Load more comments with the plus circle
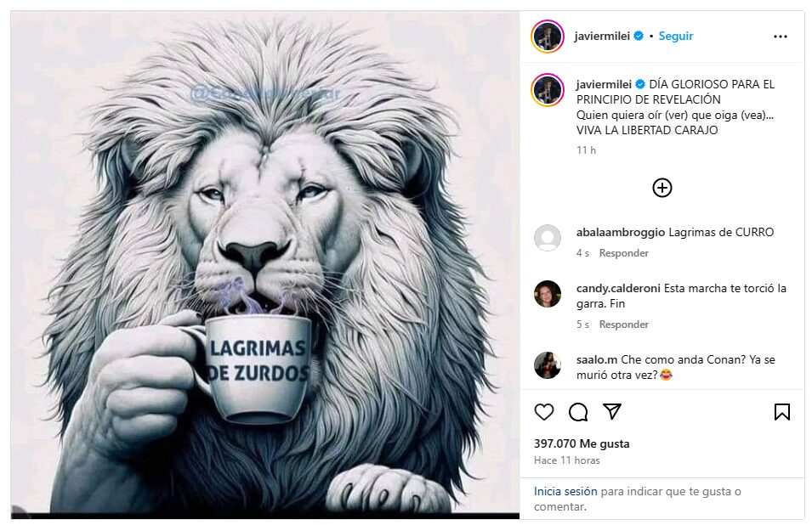Screen dimensions: 812x525 click(662, 188)
